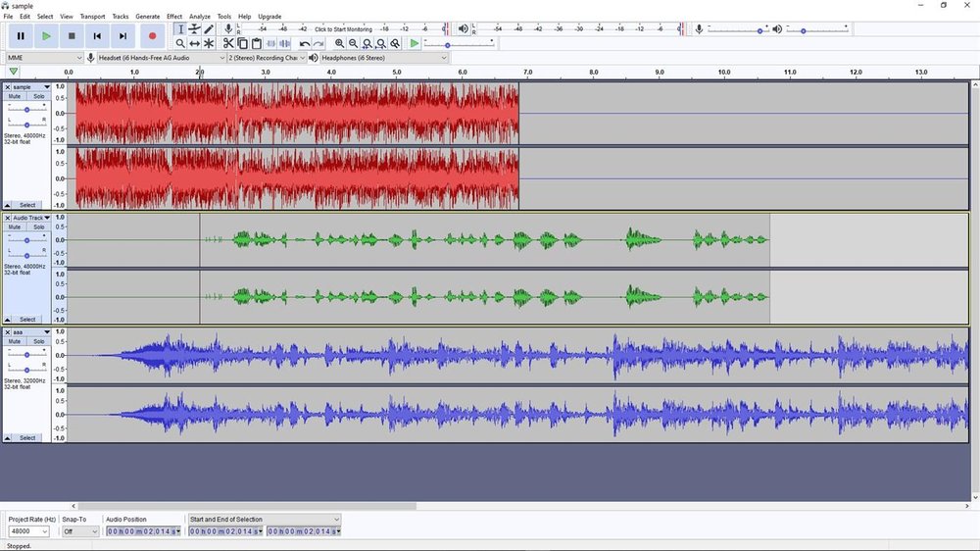Viewport: 980px width, 551px height.
Task: Solo the Audio Track
Action: click(x=39, y=227)
